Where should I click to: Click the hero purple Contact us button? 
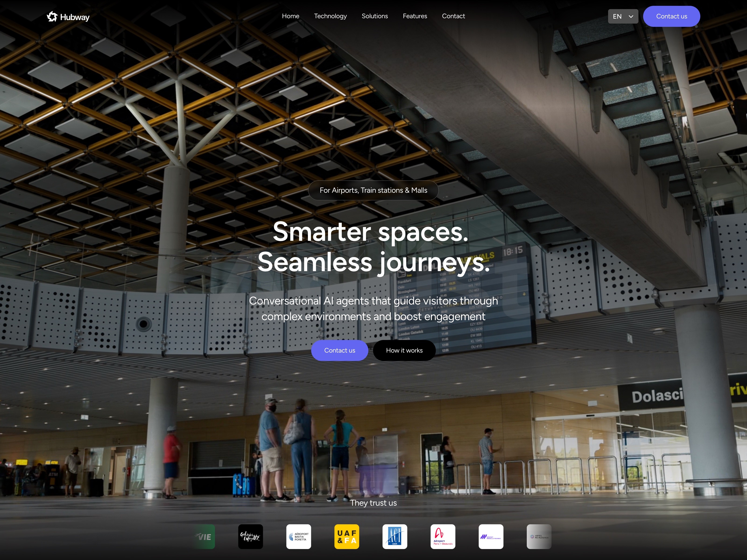click(x=339, y=350)
